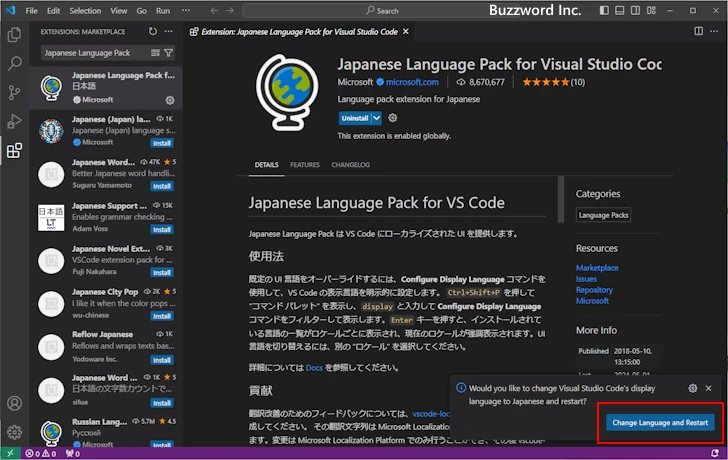Click the Japanese Language Pack search field
Image resolution: width=728 pixels, height=460 pixels.
click(92, 53)
